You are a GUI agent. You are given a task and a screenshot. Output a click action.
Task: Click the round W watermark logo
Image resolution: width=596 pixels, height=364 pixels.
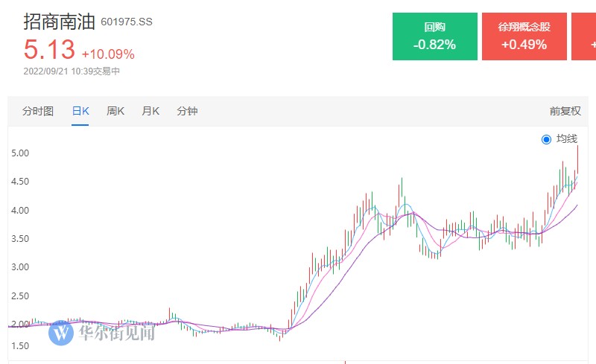(x=60, y=333)
